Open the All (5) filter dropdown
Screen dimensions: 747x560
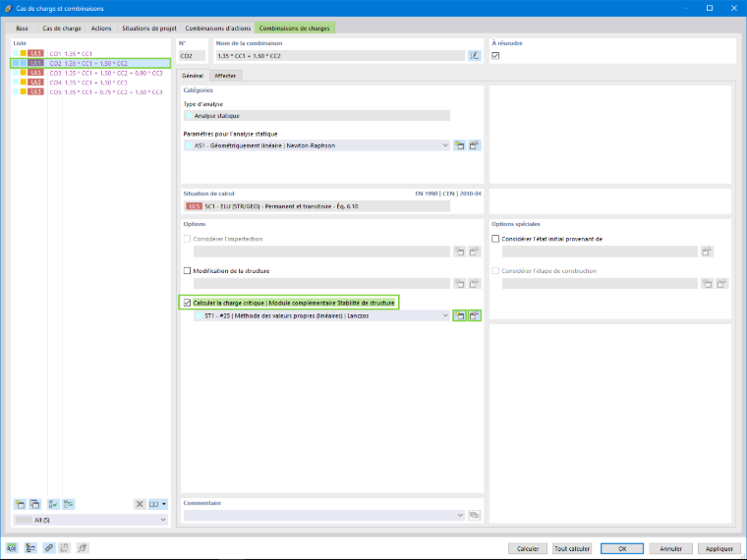(x=90, y=520)
